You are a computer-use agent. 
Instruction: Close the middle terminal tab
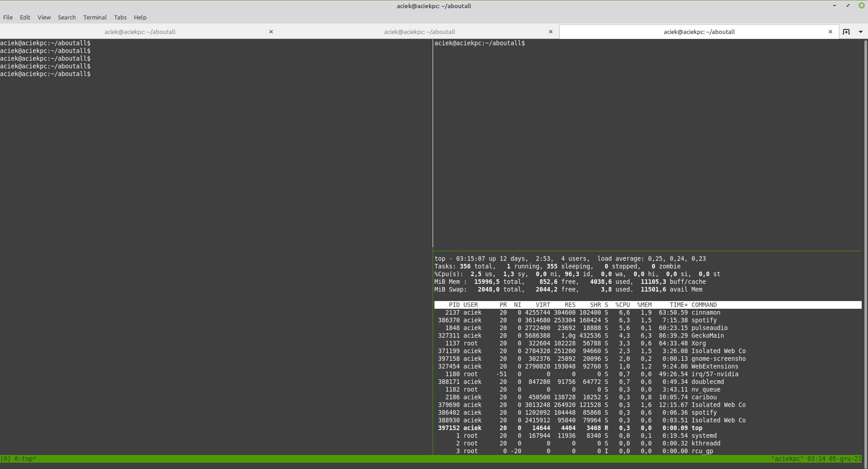[x=550, y=32]
